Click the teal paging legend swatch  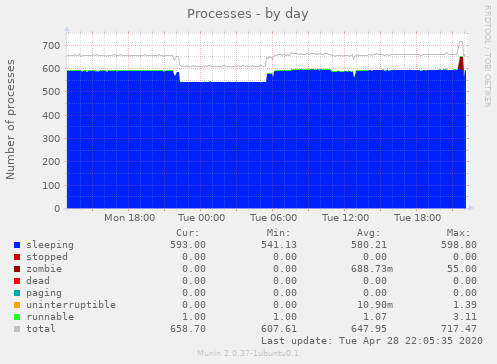pyautogui.click(x=17, y=293)
